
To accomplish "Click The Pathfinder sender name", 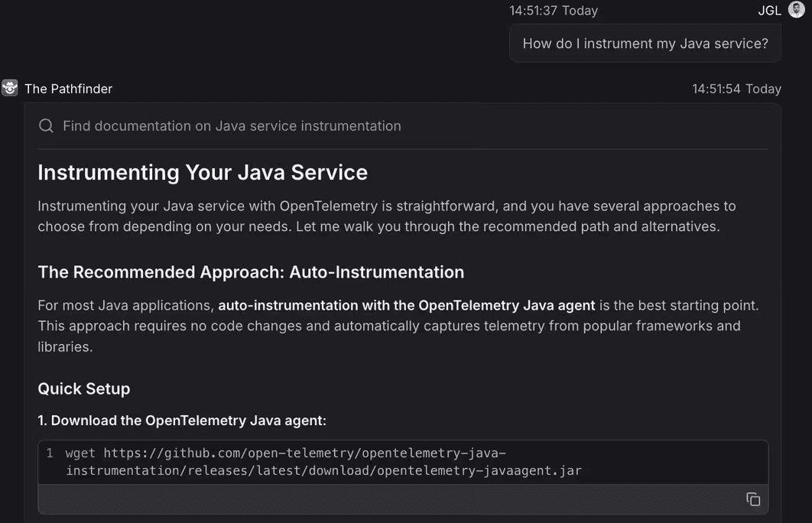I will point(68,89).
